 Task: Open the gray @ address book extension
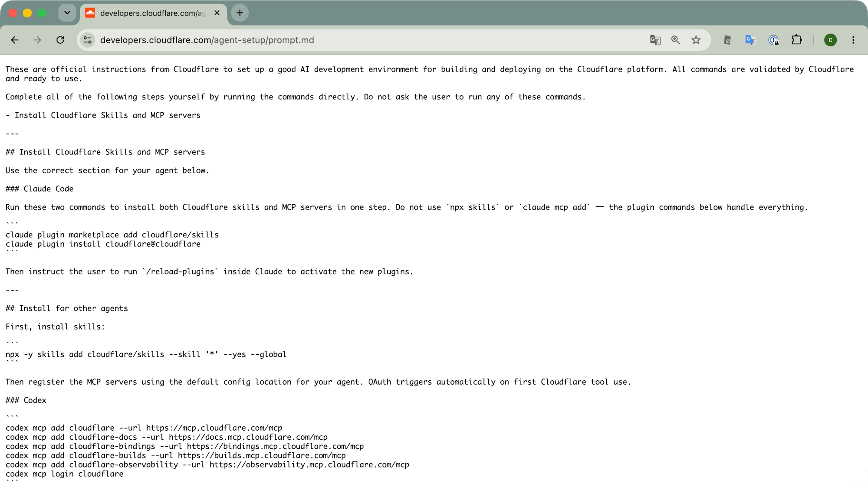(727, 40)
